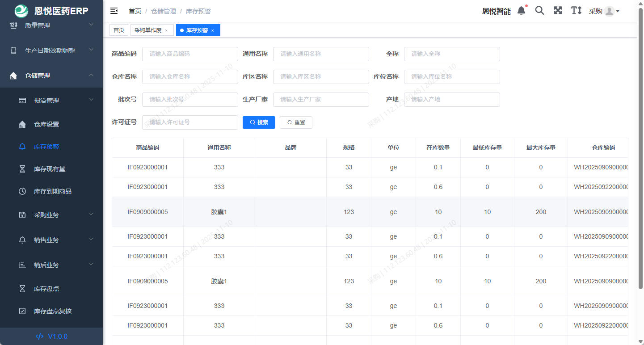Click the page's vertical scrollbar
Image resolution: width=644 pixels, height=345 pixels.
point(641,147)
